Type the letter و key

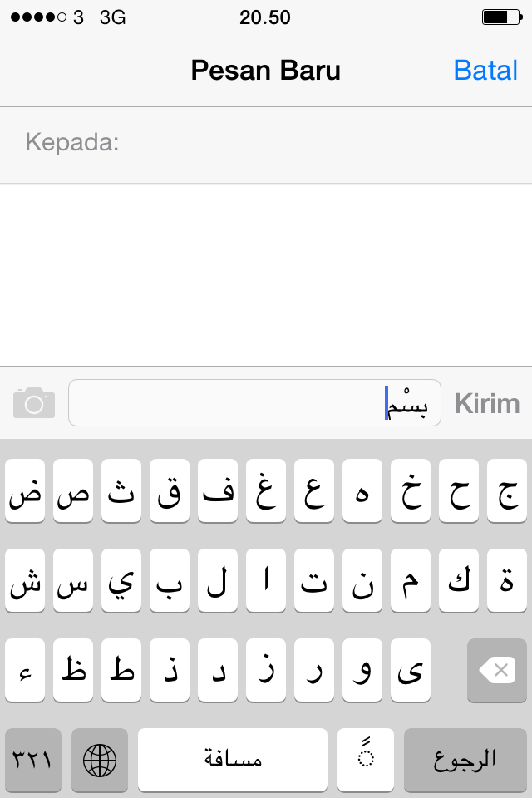pos(362,670)
